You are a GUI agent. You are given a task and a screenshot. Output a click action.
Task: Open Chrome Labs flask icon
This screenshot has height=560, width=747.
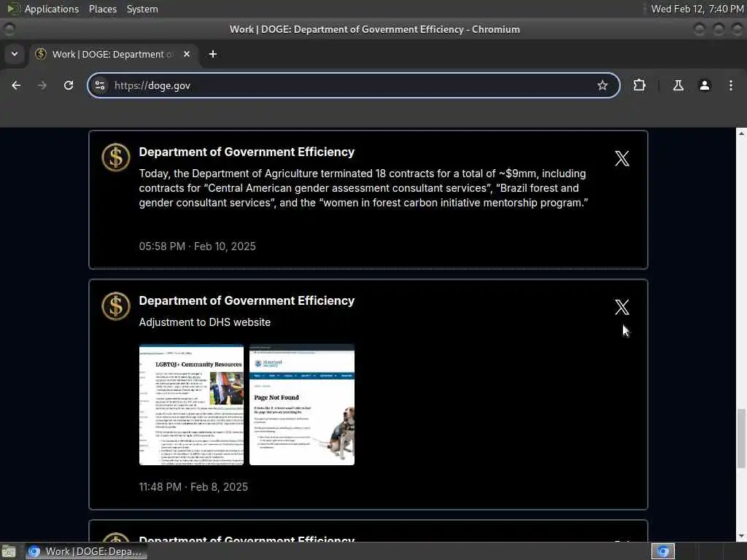coord(678,85)
